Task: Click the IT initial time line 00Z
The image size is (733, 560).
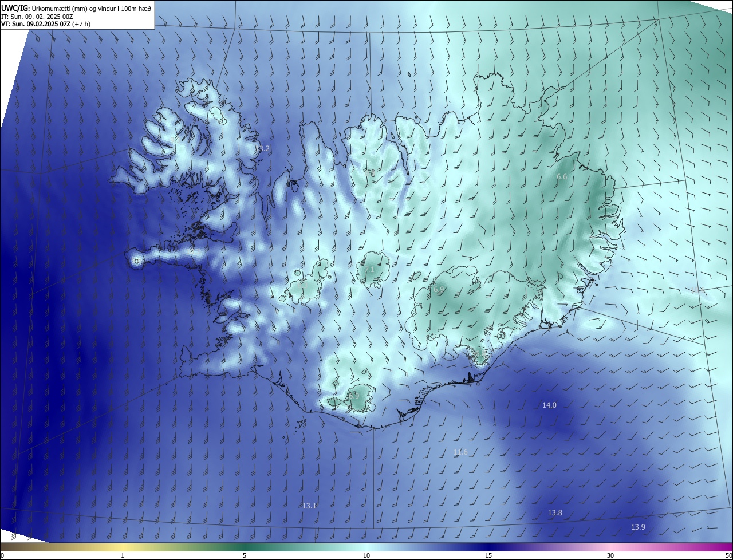Action: [x=37, y=16]
